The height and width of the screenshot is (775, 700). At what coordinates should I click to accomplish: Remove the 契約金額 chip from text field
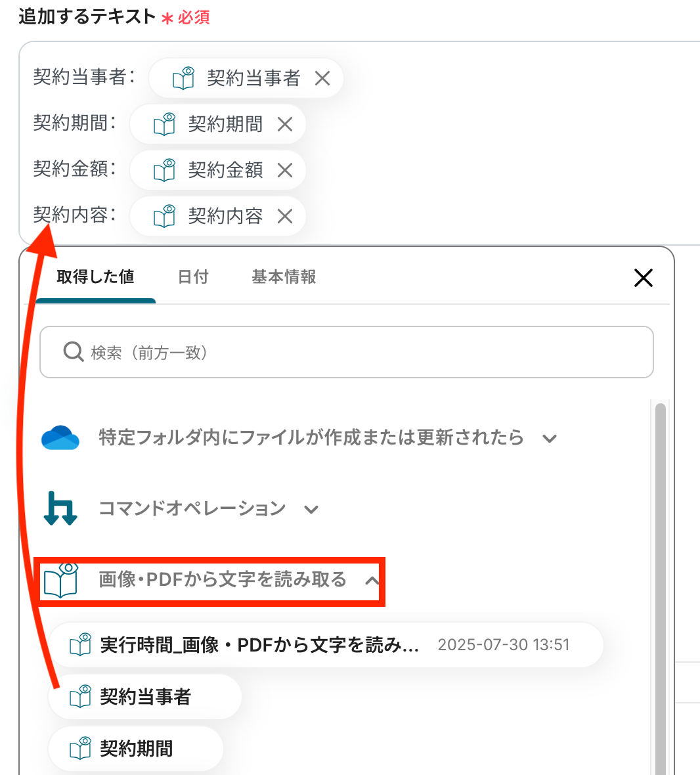285,170
